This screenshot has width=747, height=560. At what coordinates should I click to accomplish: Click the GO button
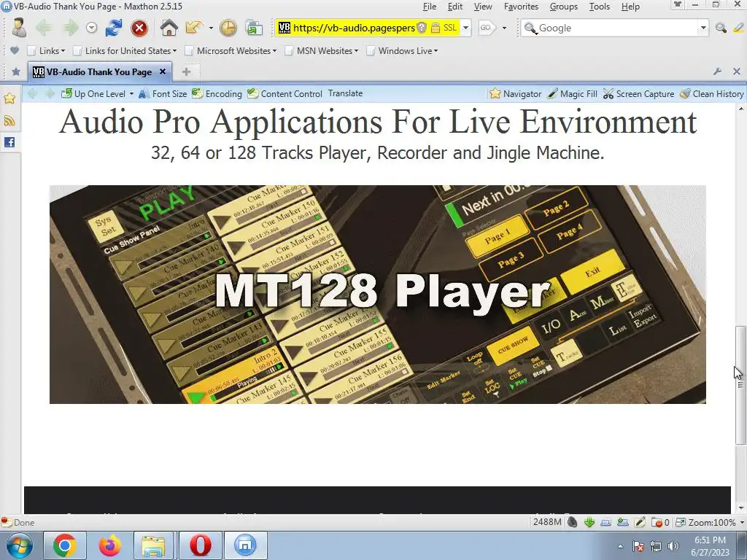pyautogui.click(x=486, y=28)
